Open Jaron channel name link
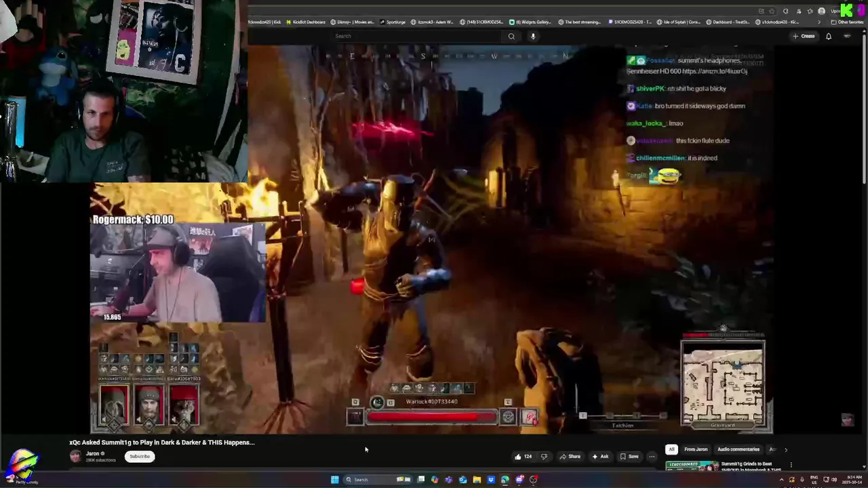Image resolution: width=868 pixels, height=488 pixels. [93, 453]
